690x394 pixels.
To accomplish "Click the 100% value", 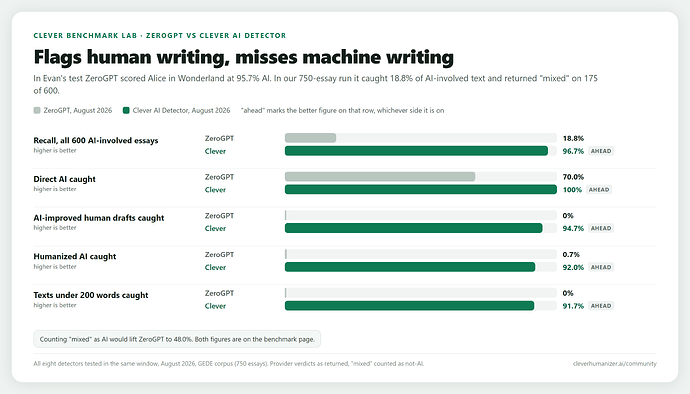I will [572, 190].
